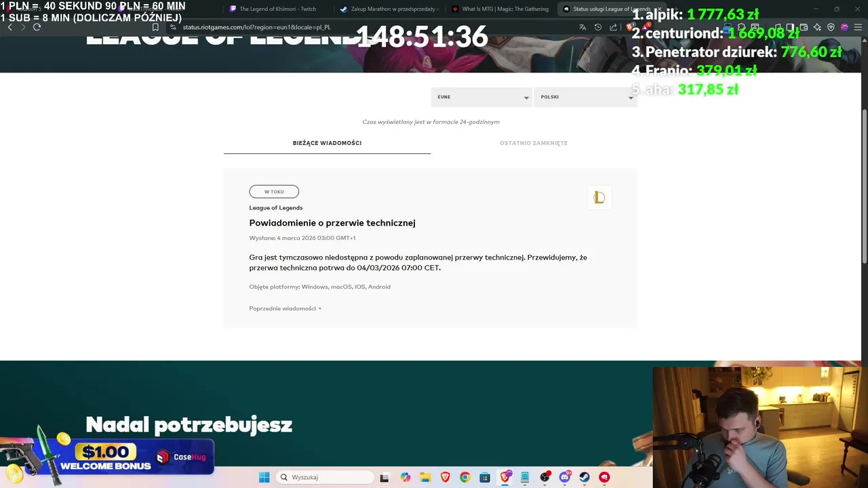The image size is (868, 488).
Task: Click the browser back arrow
Action: (9, 27)
